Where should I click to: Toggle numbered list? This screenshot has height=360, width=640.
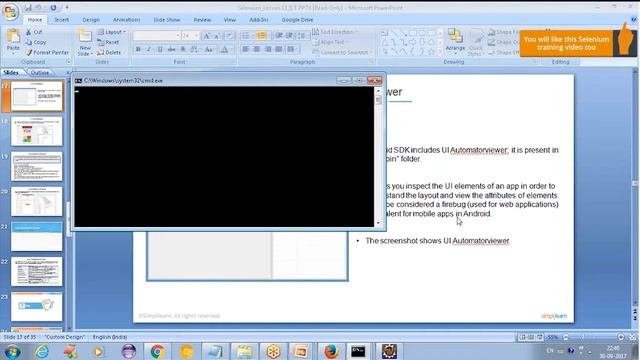[262, 36]
